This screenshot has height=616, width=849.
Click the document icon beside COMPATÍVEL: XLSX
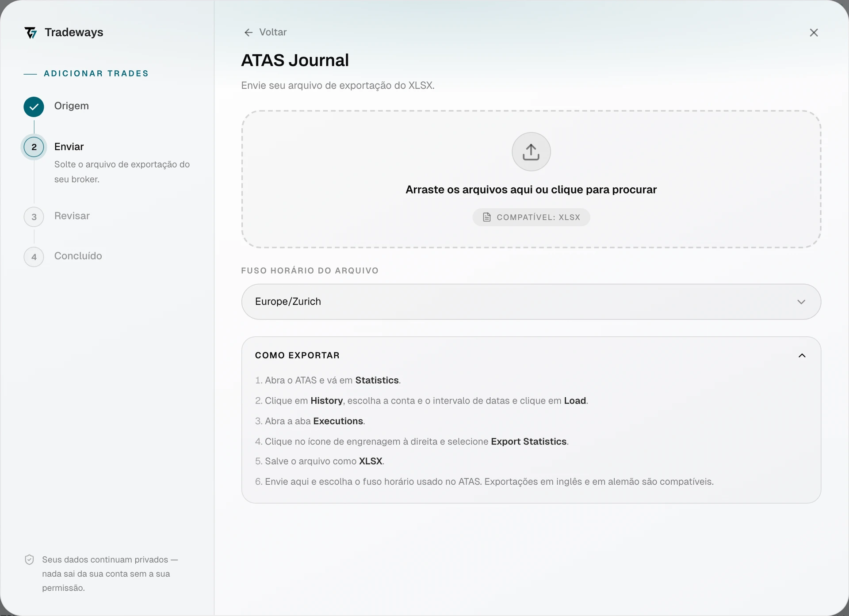486,217
